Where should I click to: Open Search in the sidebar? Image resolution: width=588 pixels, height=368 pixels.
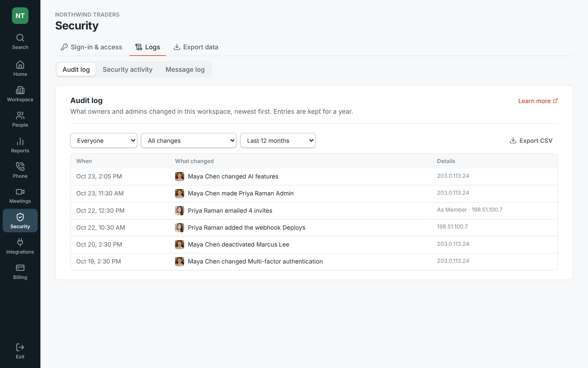(20, 42)
